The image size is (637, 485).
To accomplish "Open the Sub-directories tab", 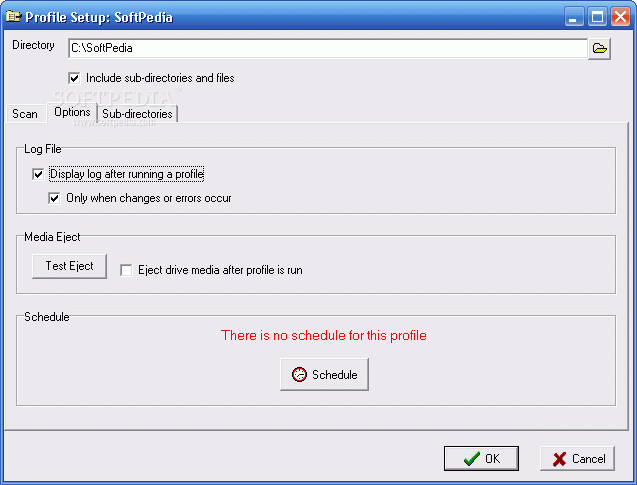I will [137, 114].
